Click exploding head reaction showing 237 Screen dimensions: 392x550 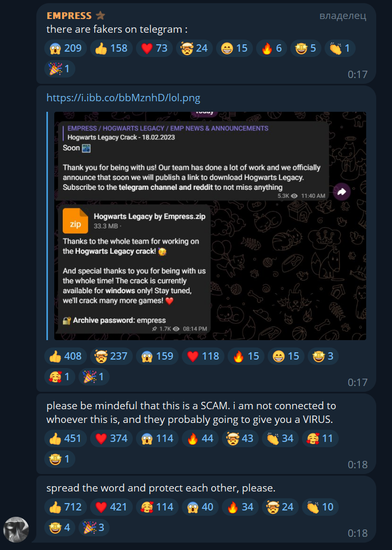click(111, 356)
